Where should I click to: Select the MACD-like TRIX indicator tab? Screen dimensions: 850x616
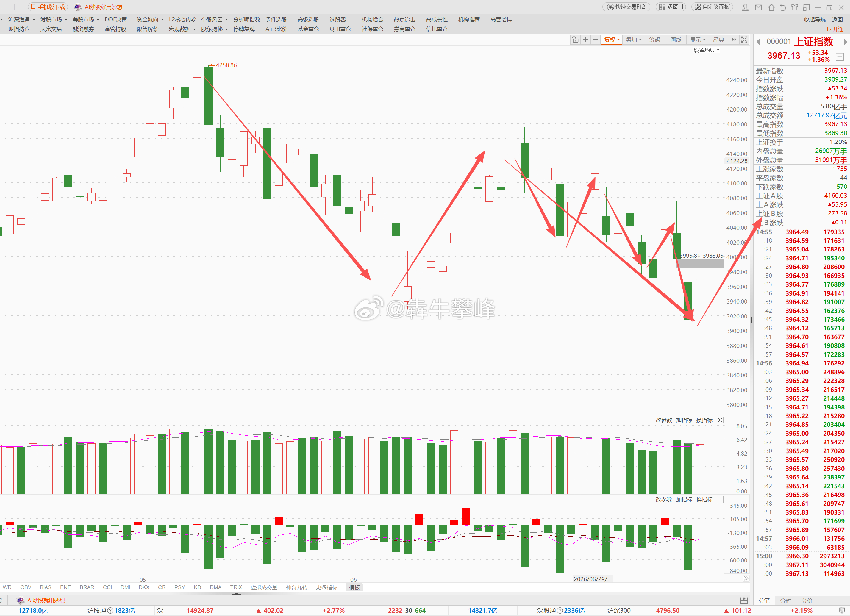[236, 587]
